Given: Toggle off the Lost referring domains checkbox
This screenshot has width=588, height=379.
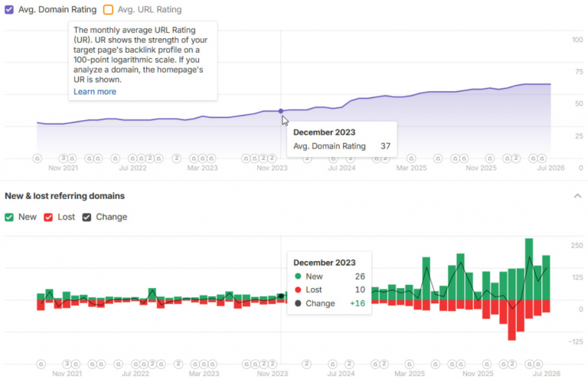Looking at the screenshot, I should pos(48,217).
